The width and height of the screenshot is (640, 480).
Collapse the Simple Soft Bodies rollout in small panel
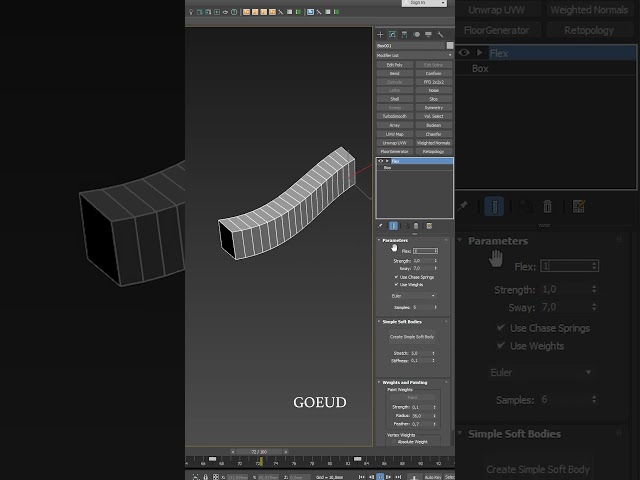379,322
